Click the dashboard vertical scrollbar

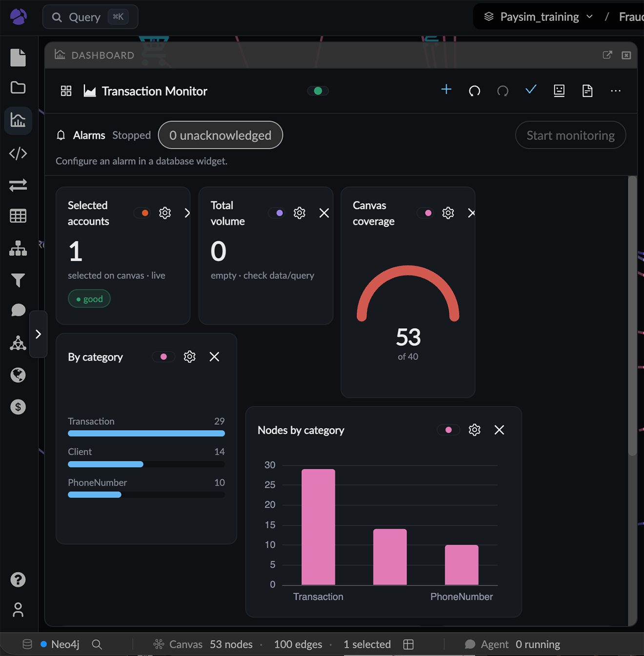coord(632,316)
